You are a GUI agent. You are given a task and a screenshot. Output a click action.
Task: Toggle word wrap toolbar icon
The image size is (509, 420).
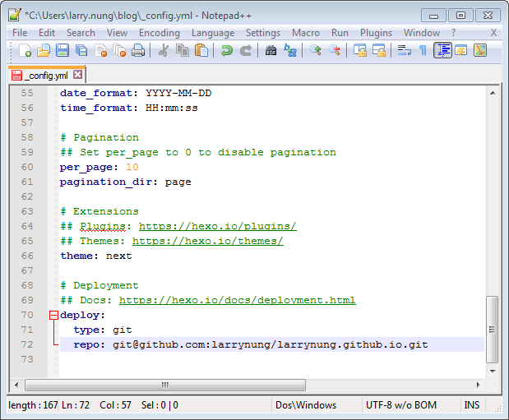pos(404,51)
